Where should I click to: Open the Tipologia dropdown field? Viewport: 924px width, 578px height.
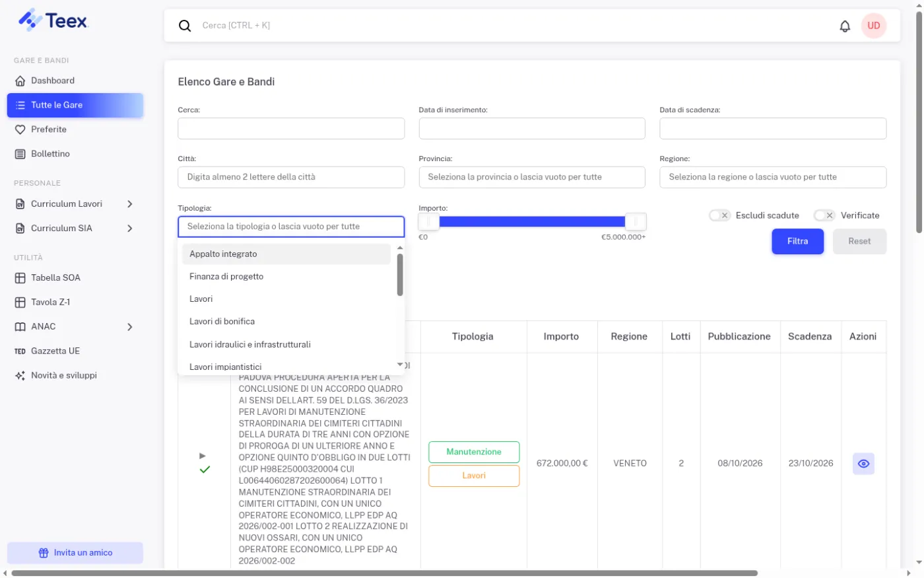[291, 227]
